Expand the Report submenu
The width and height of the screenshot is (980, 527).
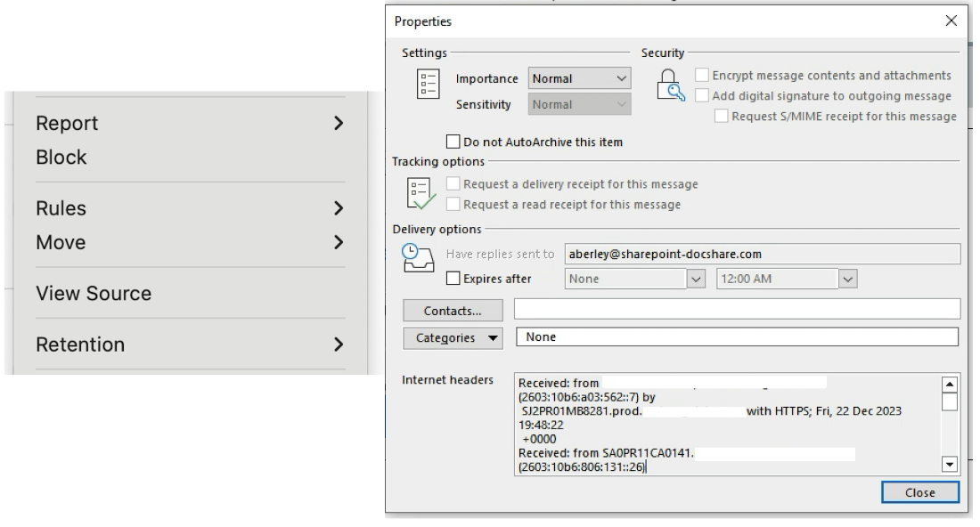tap(190, 123)
